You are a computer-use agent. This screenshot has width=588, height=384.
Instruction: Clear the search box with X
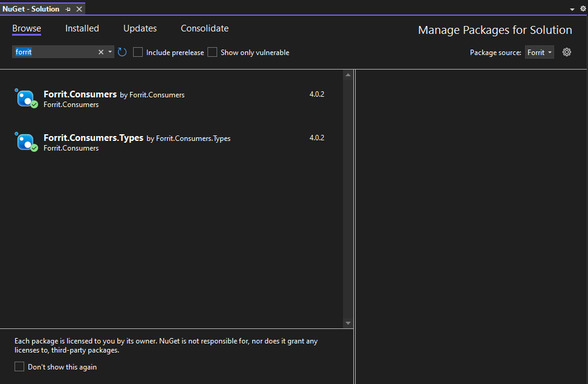pyautogui.click(x=101, y=52)
